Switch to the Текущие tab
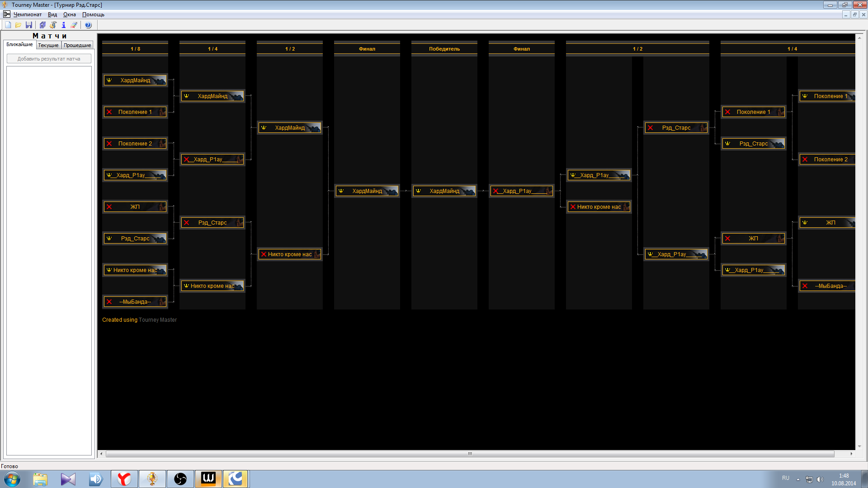Screen dimensions: 868x488 coord(48,45)
